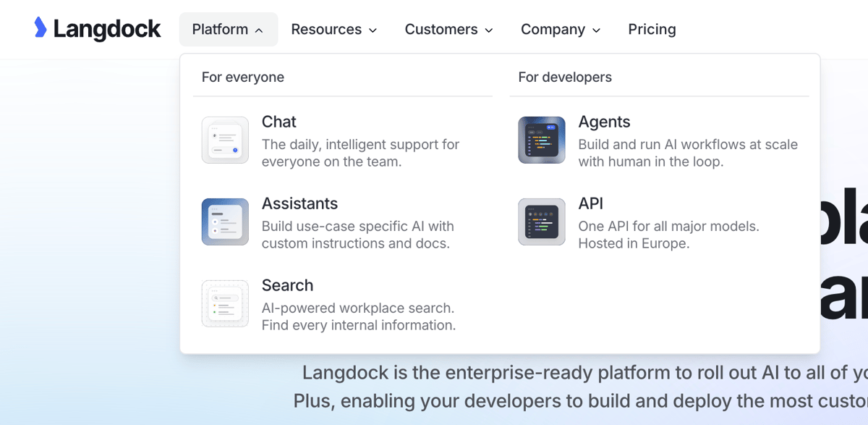
Task: Select the API title link
Action: point(590,203)
